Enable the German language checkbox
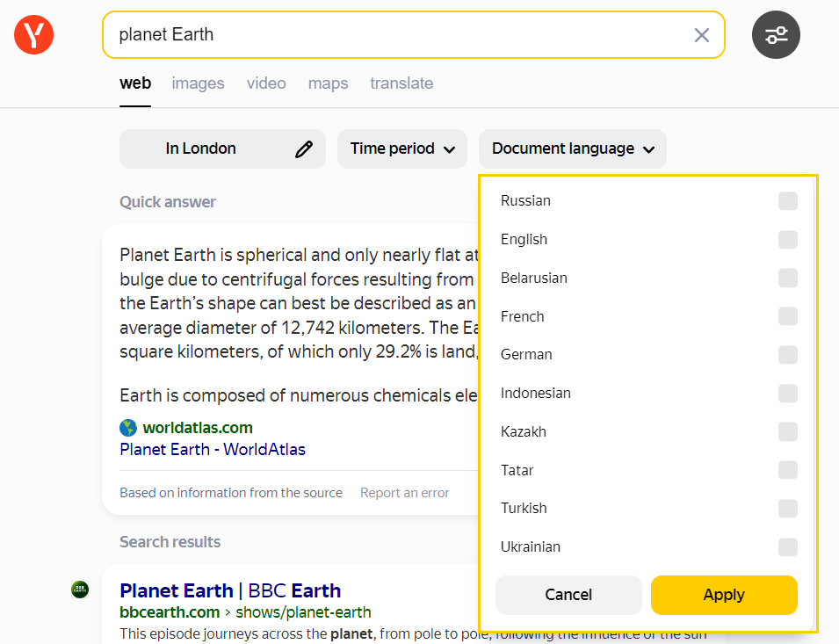Image resolution: width=839 pixels, height=644 pixels. [x=787, y=355]
